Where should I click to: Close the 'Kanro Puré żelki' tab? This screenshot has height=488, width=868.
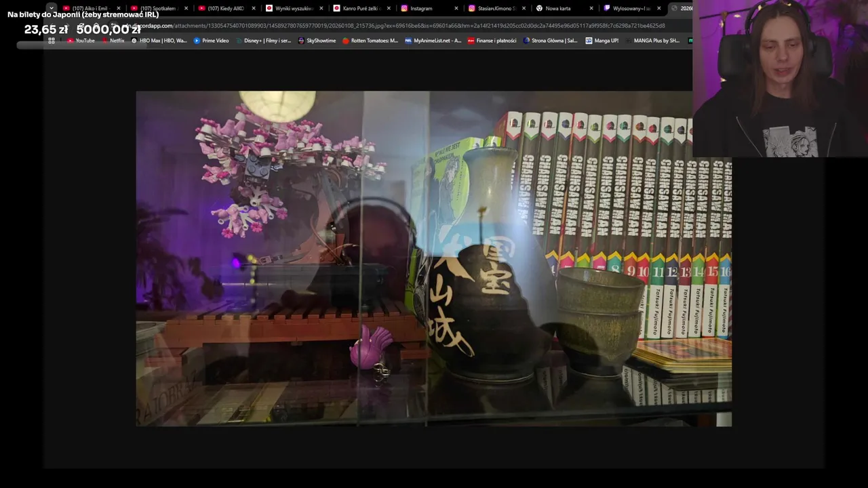tap(389, 8)
